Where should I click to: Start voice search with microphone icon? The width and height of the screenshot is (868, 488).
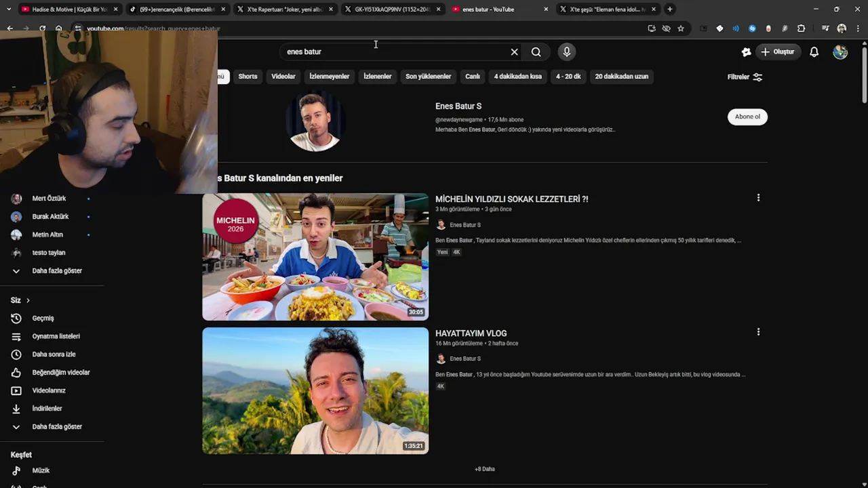point(567,52)
